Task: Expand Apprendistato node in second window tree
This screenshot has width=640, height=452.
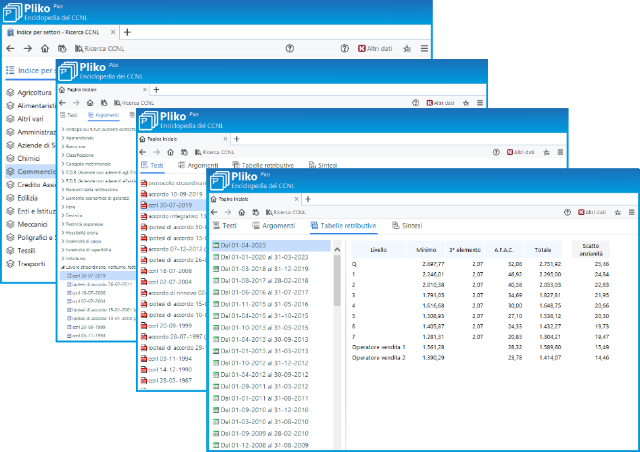Action: (63, 138)
